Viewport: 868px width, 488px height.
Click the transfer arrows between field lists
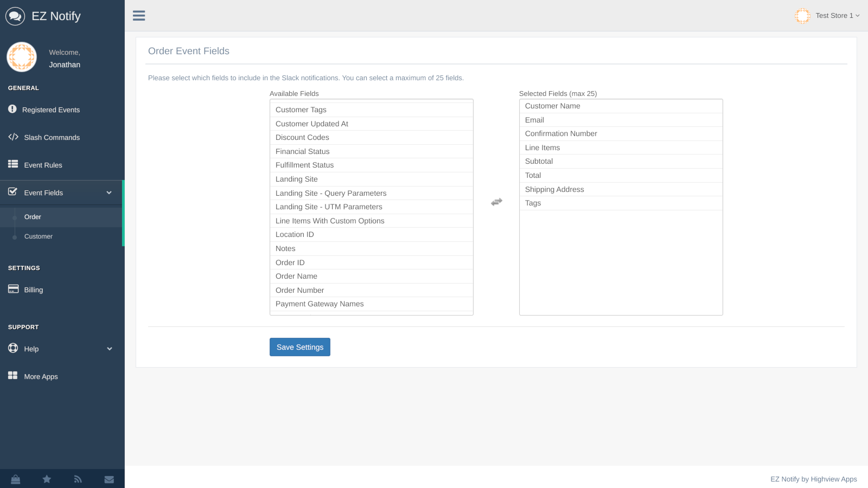(496, 201)
